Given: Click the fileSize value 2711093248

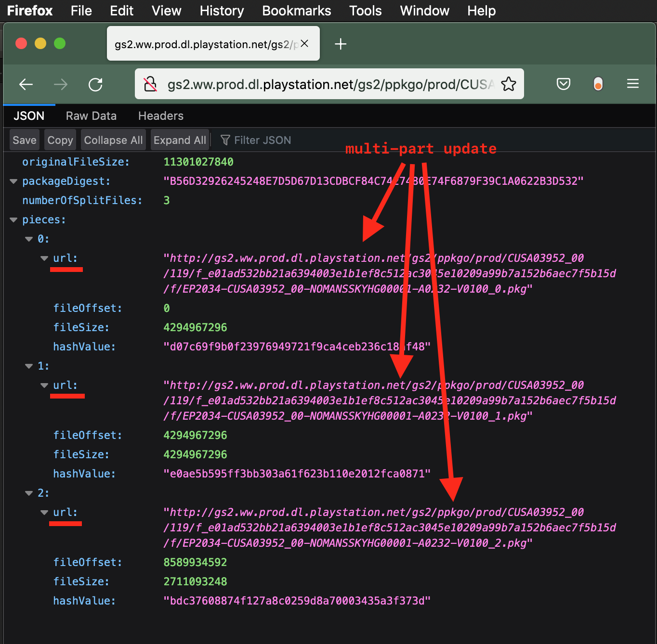Looking at the screenshot, I should click(195, 582).
